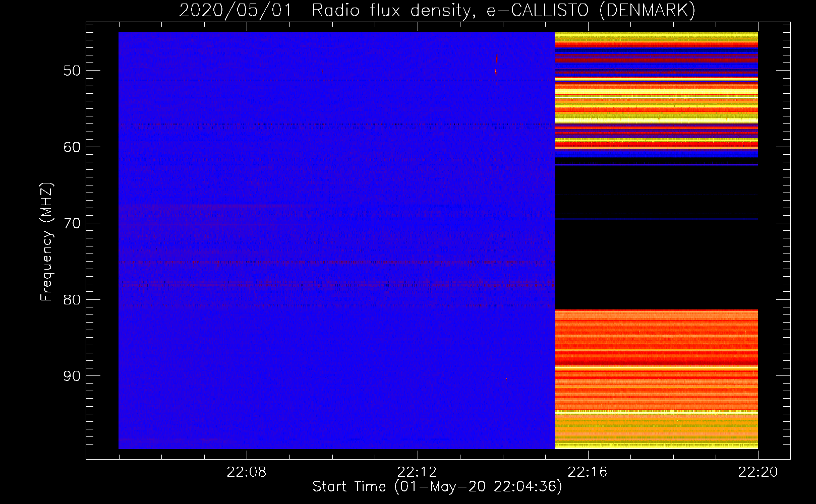
Task: Click the 50 MHz frequency tick label
Action: tap(72, 71)
